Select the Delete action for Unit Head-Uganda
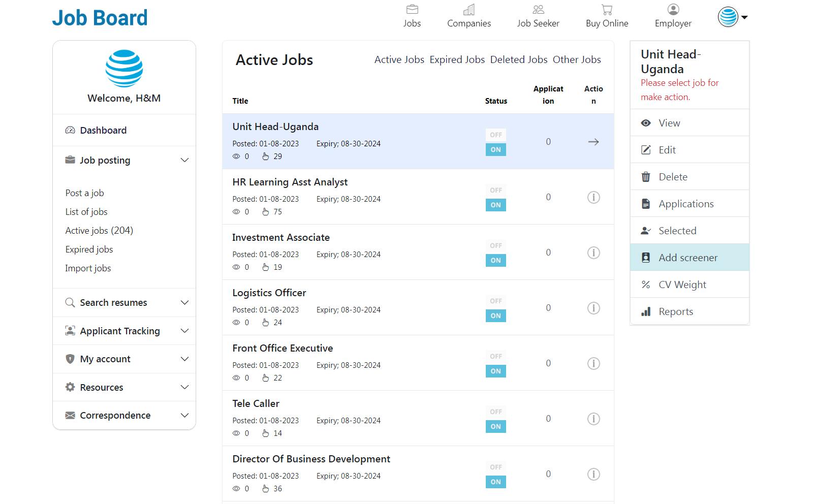 [672, 176]
